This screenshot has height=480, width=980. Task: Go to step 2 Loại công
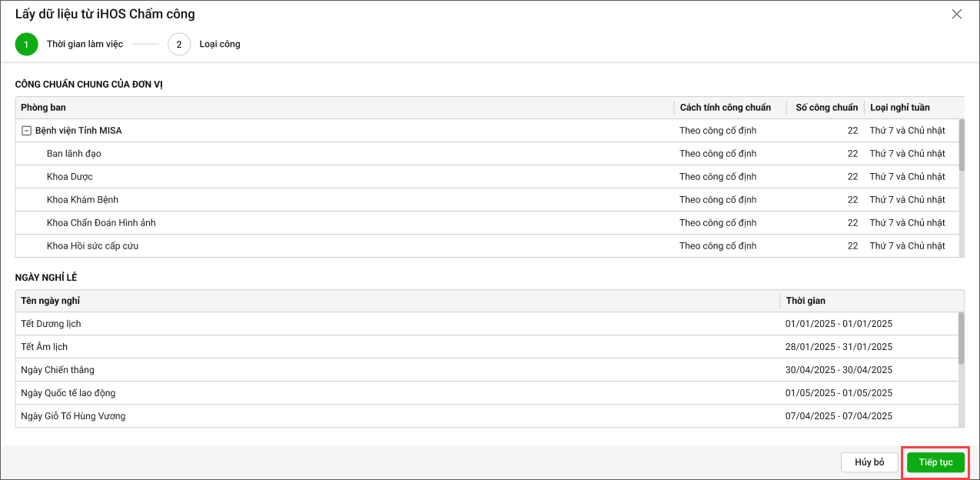pos(179,45)
